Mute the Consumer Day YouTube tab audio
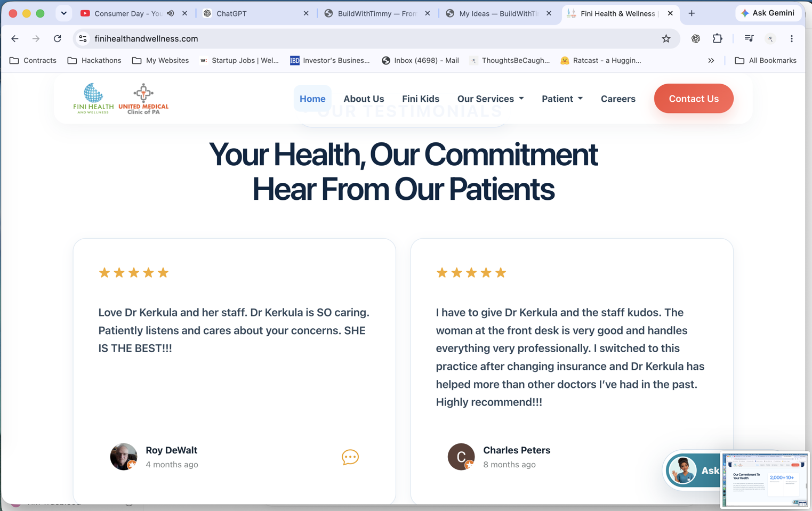 point(171,13)
